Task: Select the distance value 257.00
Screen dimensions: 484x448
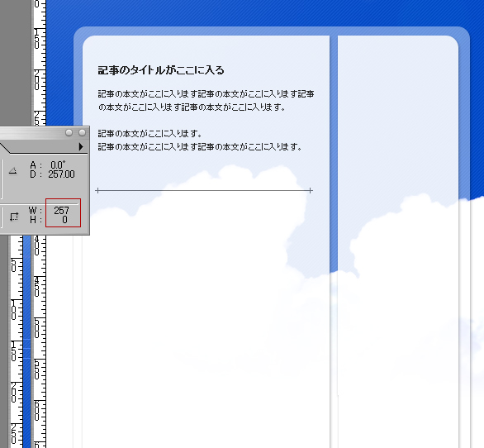Action: (61, 174)
